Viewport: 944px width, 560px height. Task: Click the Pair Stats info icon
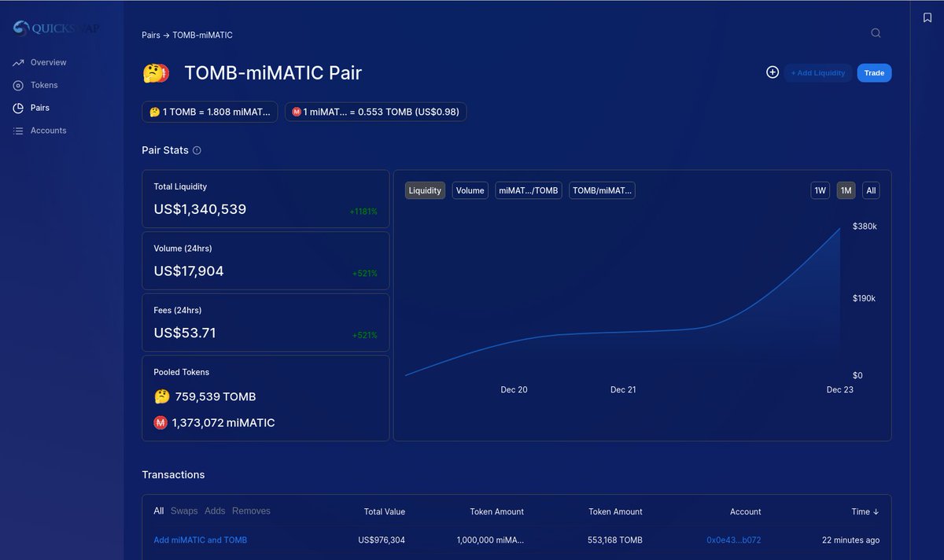[197, 150]
